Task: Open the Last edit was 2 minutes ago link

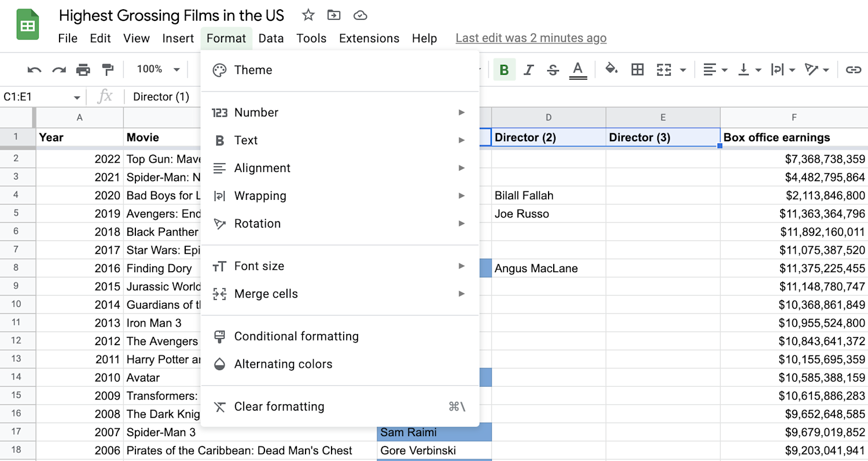Action: (x=531, y=38)
